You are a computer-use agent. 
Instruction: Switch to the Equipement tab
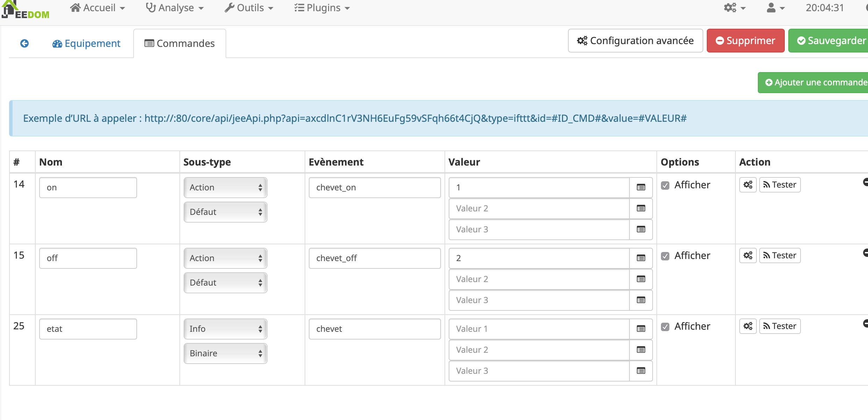tap(86, 43)
